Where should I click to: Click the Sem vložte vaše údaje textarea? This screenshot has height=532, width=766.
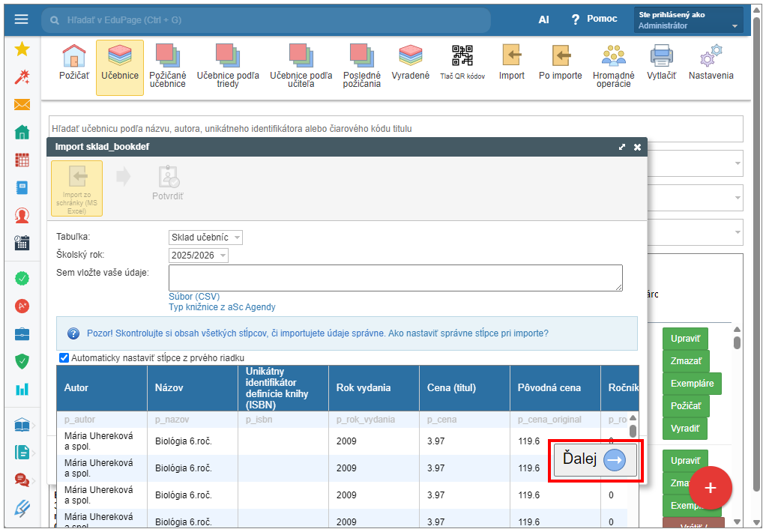click(x=395, y=277)
